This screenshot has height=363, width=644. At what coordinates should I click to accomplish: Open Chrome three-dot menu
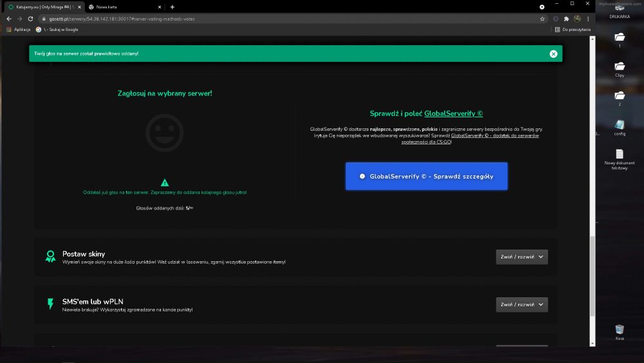588,19
